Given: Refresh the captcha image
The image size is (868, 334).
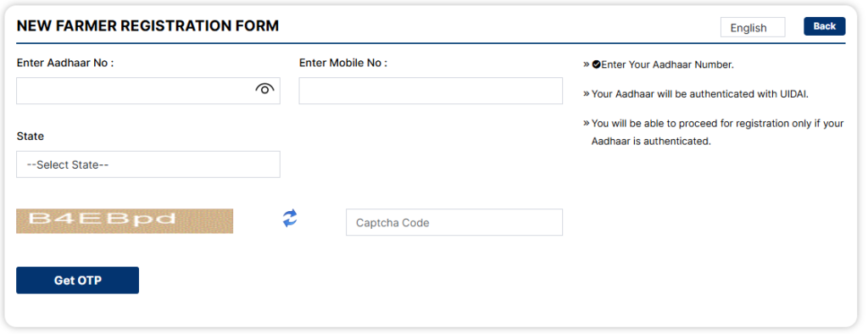Looking at the screenshot, I should pos(290,218).
